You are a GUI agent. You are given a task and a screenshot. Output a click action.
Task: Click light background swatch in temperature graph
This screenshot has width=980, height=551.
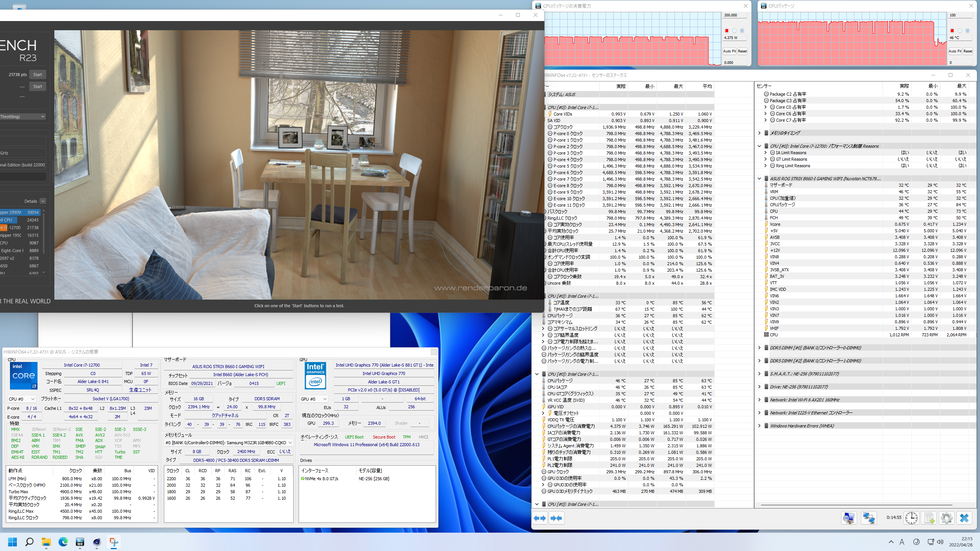click(960, 31)
